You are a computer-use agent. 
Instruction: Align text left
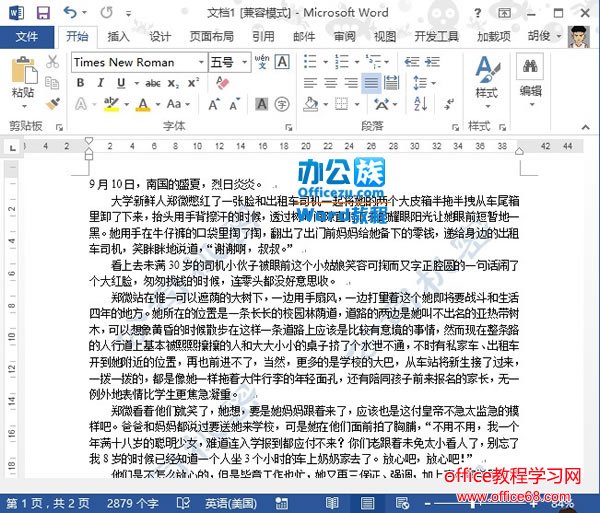pyautogui.click(x=310, y=83)
